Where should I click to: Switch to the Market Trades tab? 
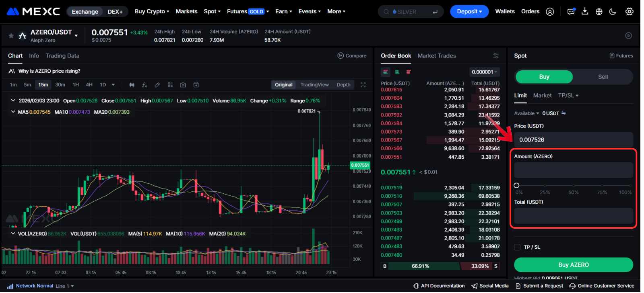coord(437,56)
